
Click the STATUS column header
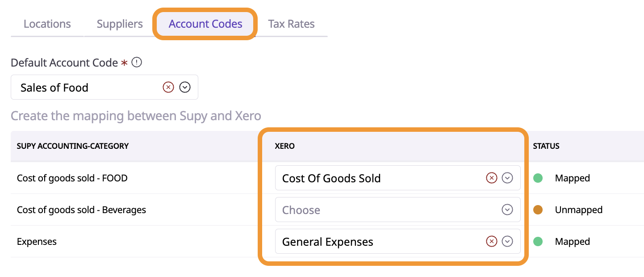point(546,146)
